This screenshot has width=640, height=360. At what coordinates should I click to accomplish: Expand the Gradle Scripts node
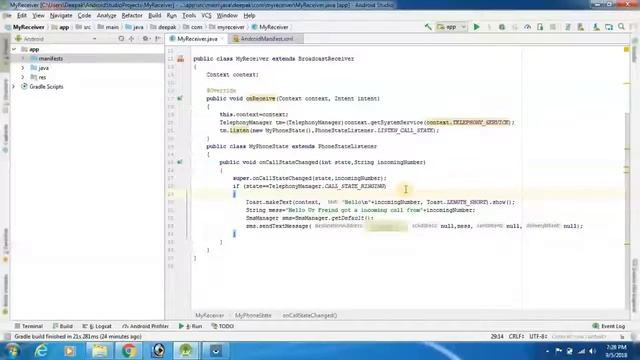[14, 87]
